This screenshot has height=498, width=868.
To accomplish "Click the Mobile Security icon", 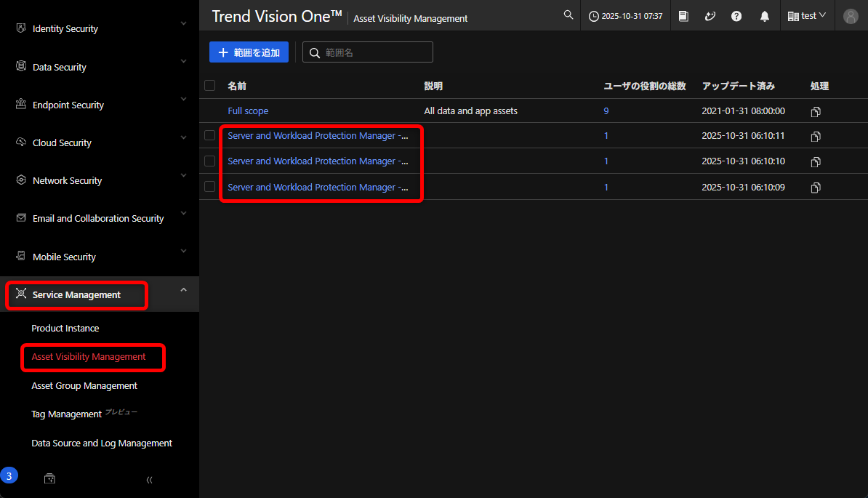I will click(x=21, y=256).
